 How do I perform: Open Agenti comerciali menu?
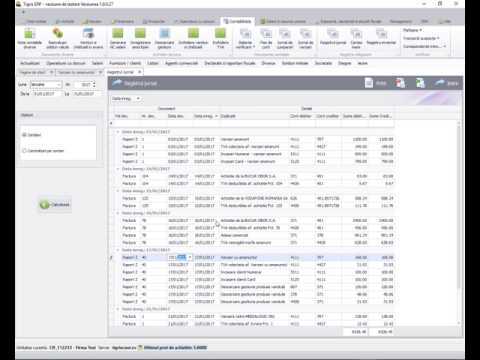[181, 63]
